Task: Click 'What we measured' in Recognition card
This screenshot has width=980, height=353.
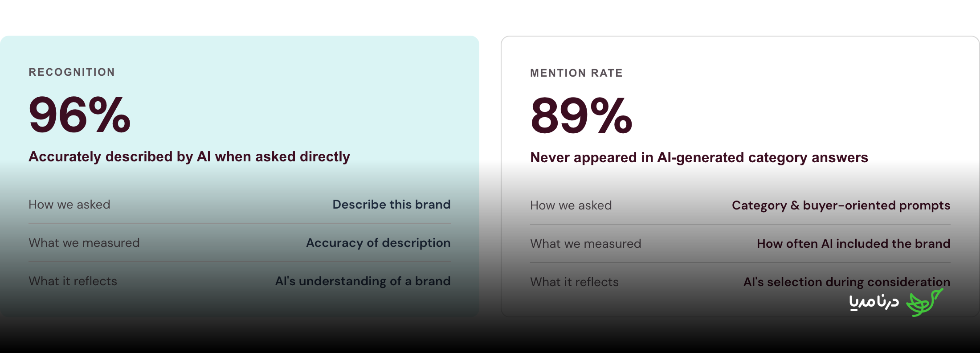Action: click(84, 243)
